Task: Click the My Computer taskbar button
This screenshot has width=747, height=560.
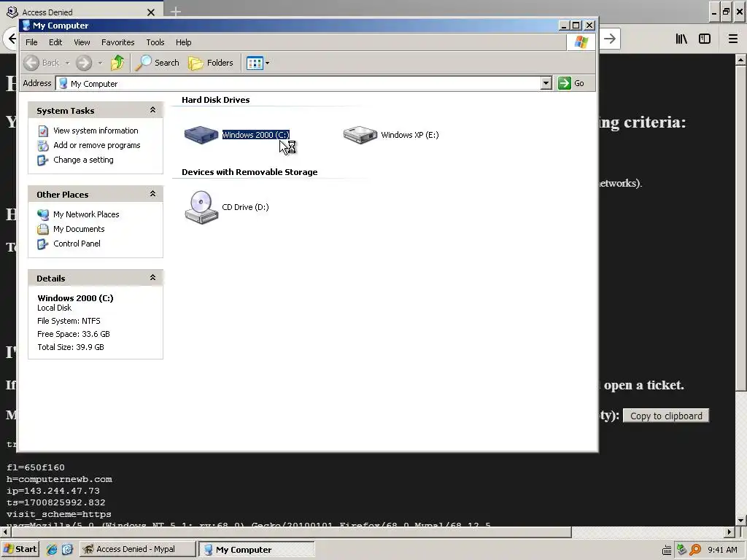Action: coord(256,549)
